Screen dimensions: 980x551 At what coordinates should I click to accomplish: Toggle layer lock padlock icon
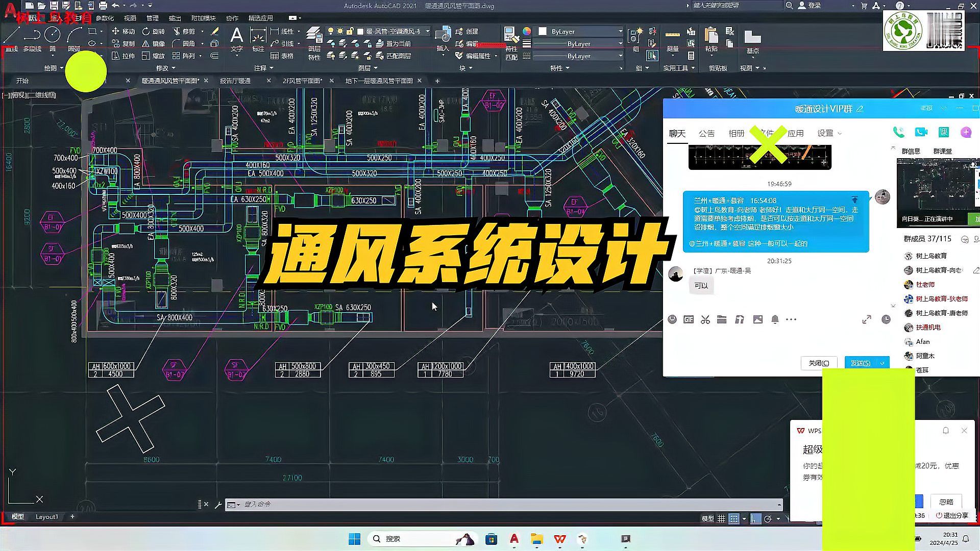[350, 31]
